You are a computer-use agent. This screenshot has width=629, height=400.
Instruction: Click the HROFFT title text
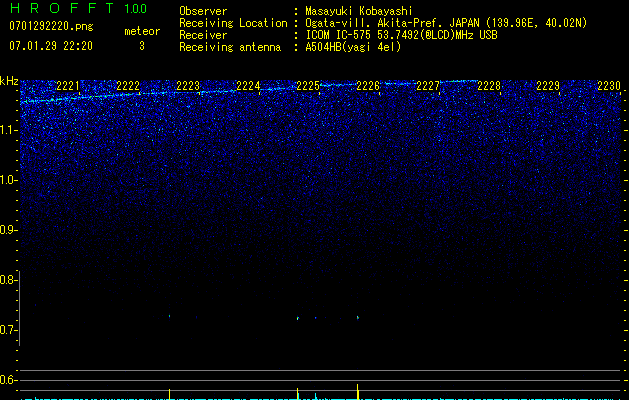(x=62, y=8)
